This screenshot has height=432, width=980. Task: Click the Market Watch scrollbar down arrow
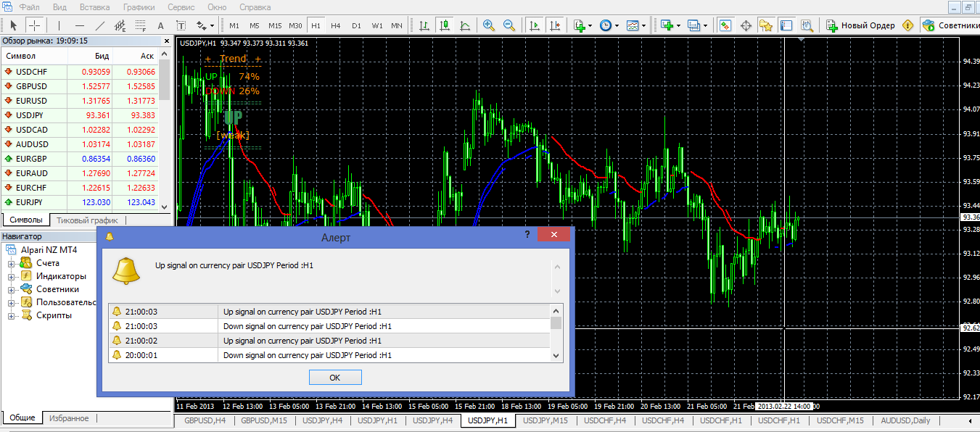[164, 207]
